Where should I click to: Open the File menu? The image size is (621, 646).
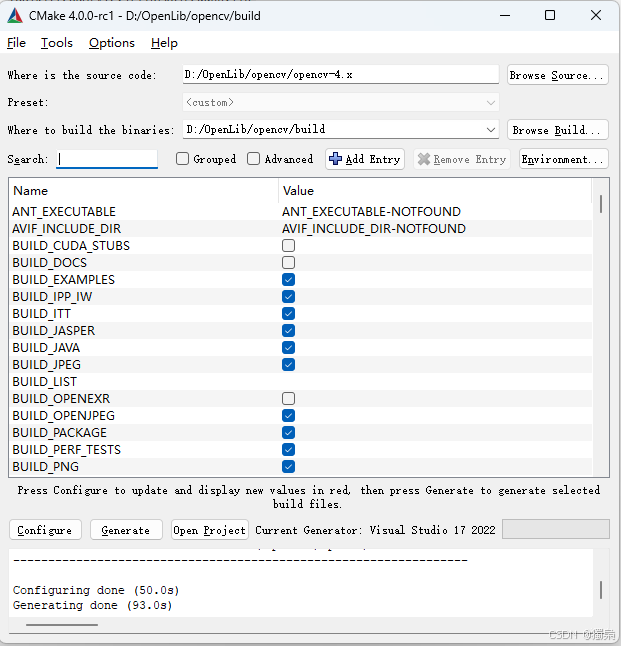tap(16, 43)
